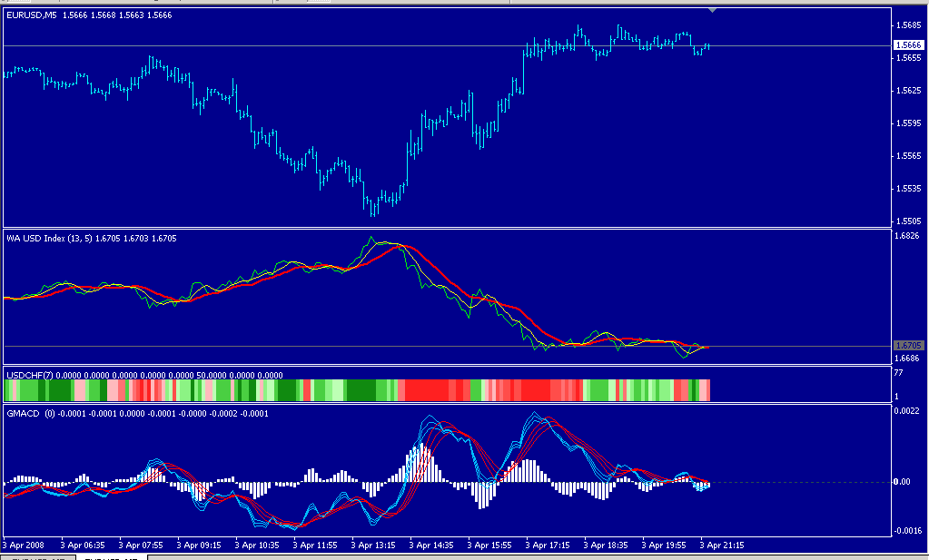Viewport: 929px width, 560px height.
Task: Click the 1.5685 price scale value
Action: click(x=909, y=25)
